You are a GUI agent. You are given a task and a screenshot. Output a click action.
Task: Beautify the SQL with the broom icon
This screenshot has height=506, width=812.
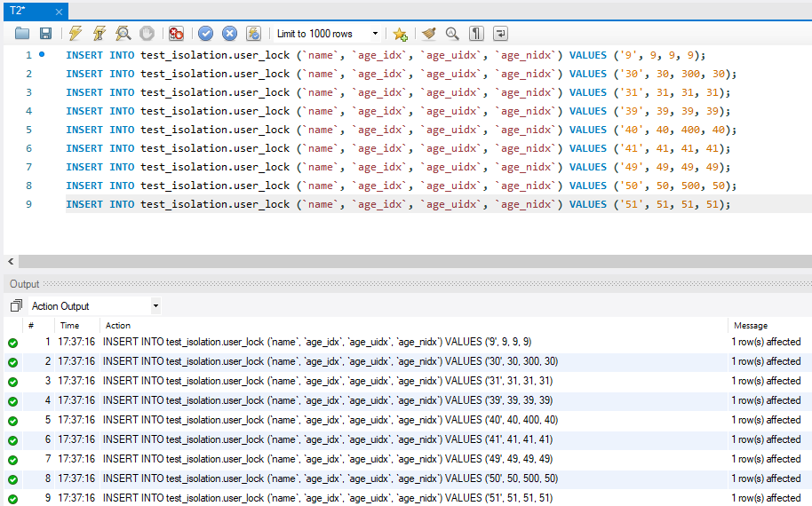point(429,34)
